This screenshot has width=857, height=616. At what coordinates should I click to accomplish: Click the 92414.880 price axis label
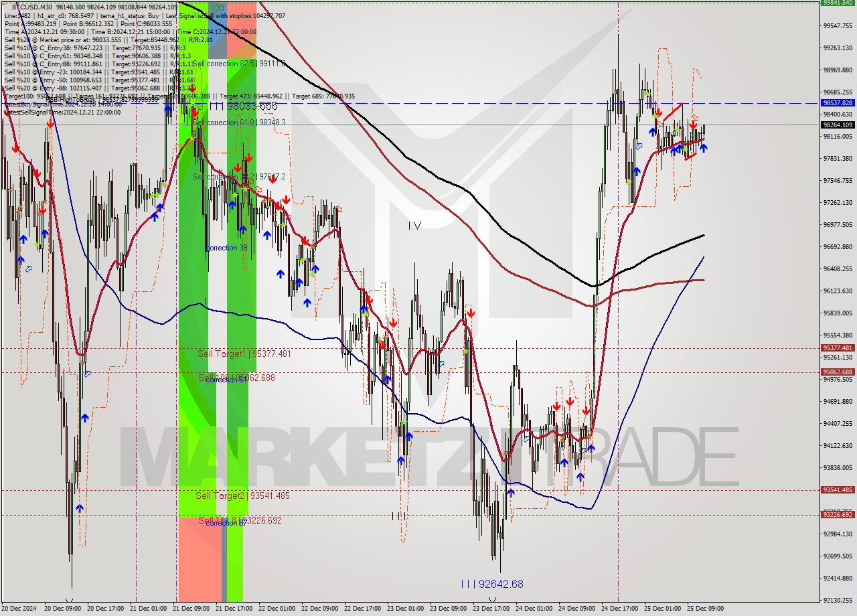(x=838, y=578)
